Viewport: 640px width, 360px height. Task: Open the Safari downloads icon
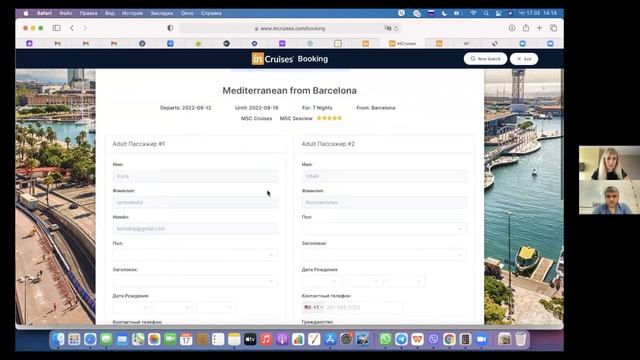tap(512, 28)
